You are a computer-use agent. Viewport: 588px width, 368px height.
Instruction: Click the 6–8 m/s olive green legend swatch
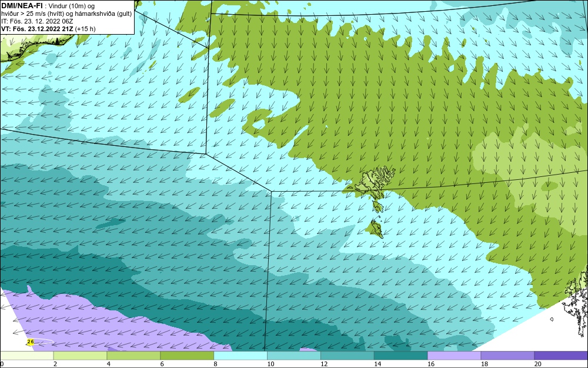(x=187, y=356)
